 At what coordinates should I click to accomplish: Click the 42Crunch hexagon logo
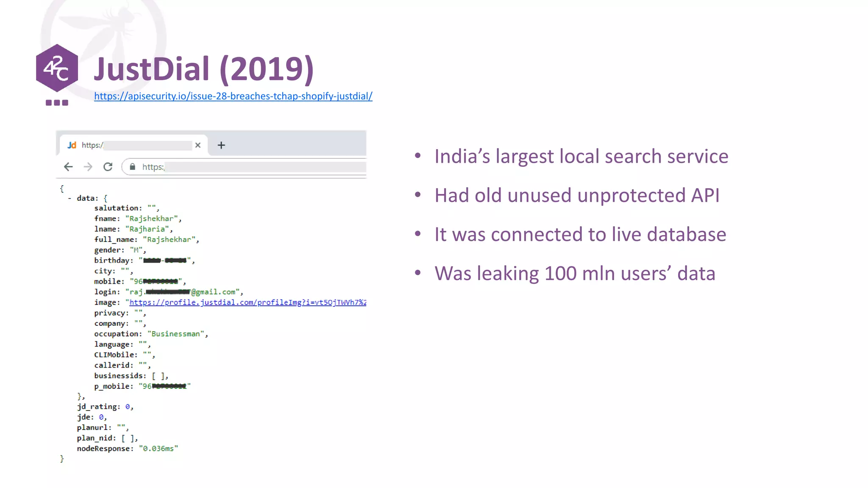tap(57, 68)
